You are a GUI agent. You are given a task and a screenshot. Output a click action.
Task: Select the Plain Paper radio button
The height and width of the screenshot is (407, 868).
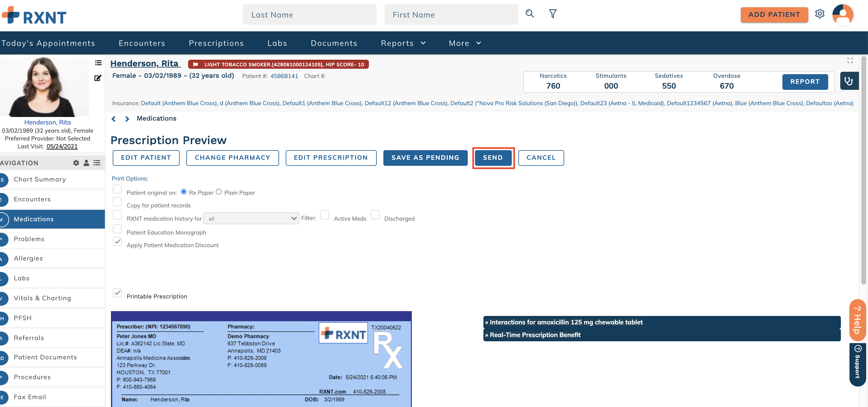point(219,192)
